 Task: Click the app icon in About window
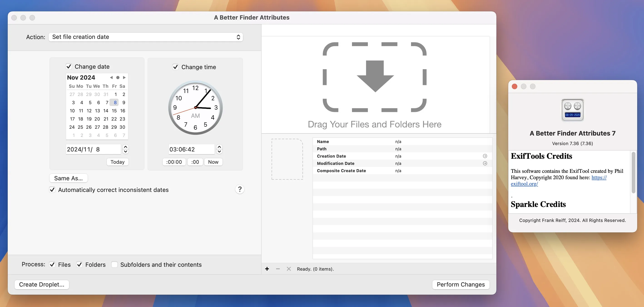tap(572, 110)
